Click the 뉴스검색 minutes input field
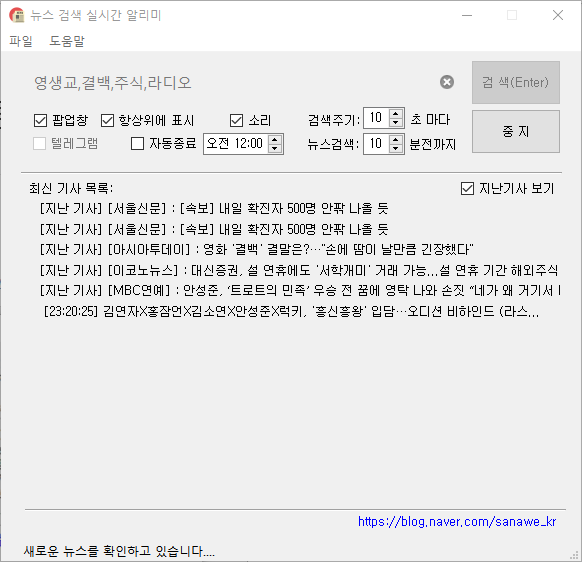The width and height of the screenshot is (582, 562). coord(377,144)
